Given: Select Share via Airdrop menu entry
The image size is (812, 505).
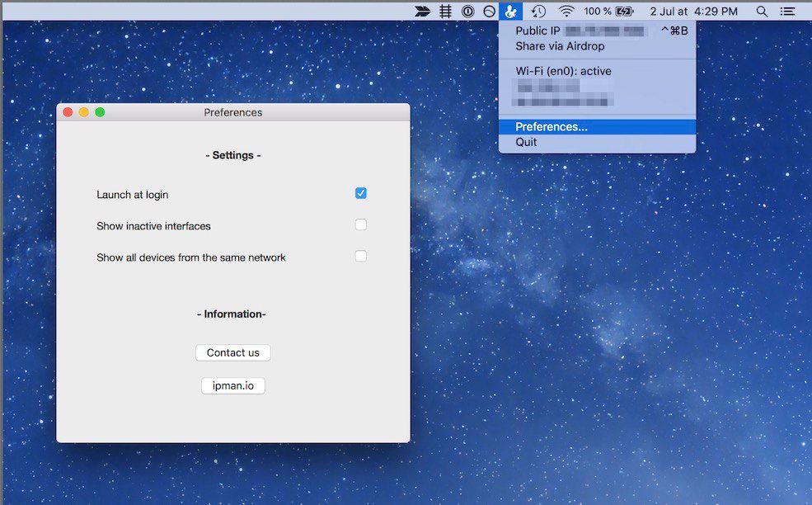Looking at the screenshot, I should point(597,46).
